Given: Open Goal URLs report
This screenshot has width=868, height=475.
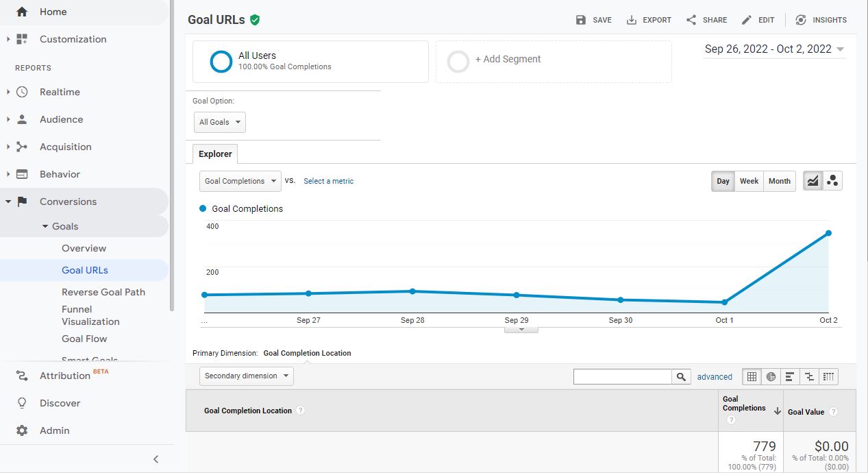Looking at the screenshot, I should pyautogui.click(x=85, y=270).
